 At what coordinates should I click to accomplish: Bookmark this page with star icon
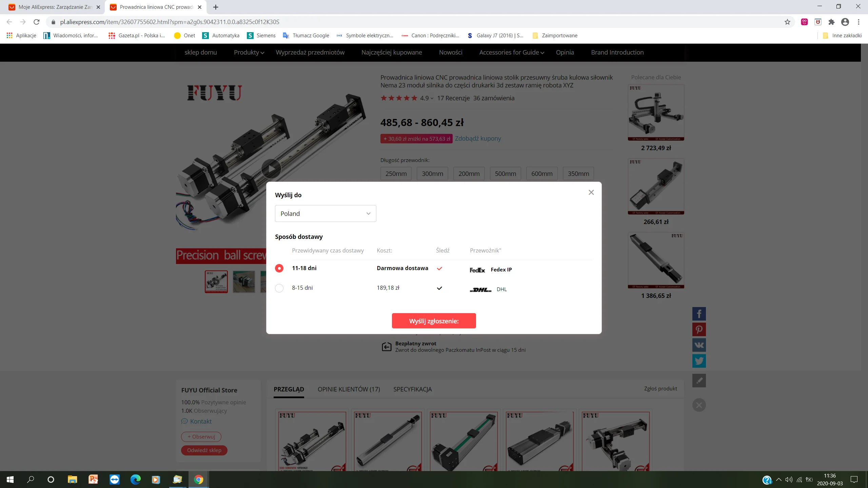[787, 22]
